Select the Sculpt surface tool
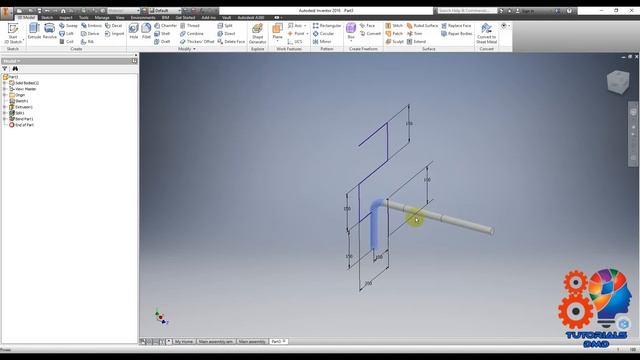The image size is (640, 360). pyautogui.click(x=395, y=42)
